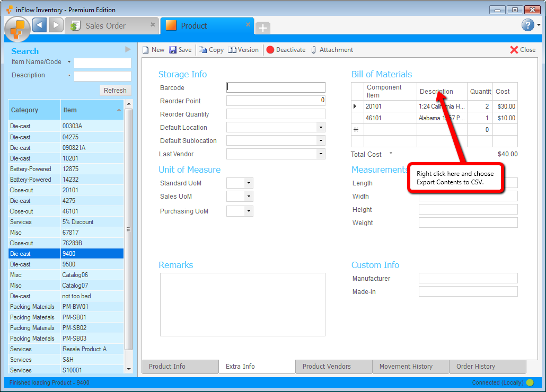This screenshot has width=546, height=392.
Task: Click the Weight measurement field
Action: coord(469,222)
